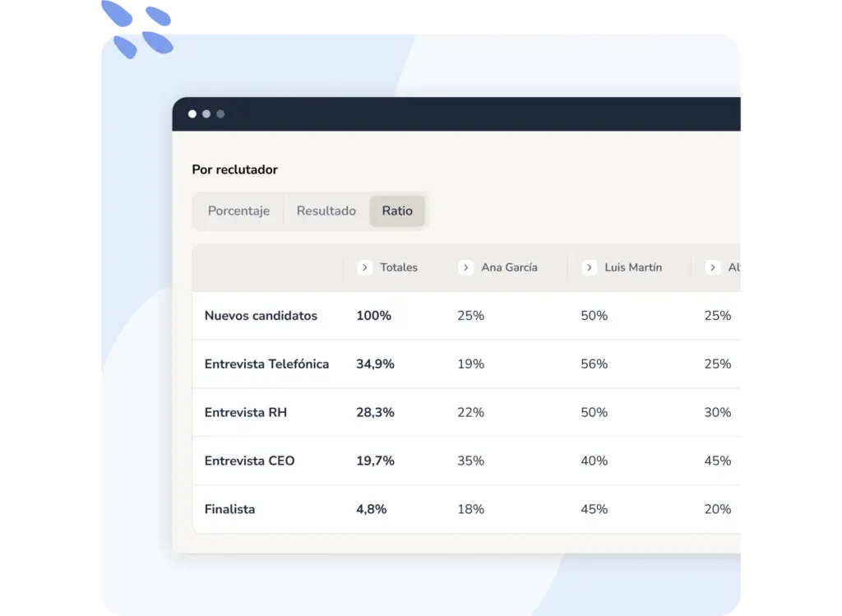
Task: Click the third dark-gray window control dot
Action: tap(220, 113)
